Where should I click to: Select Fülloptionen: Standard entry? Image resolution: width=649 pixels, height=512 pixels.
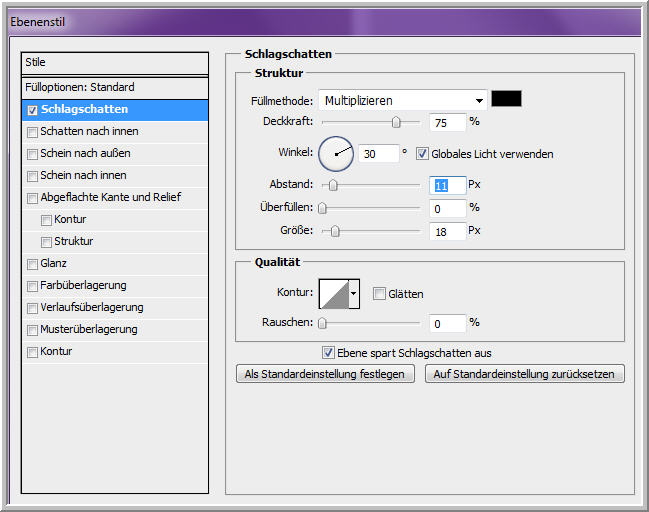[115, 87]
